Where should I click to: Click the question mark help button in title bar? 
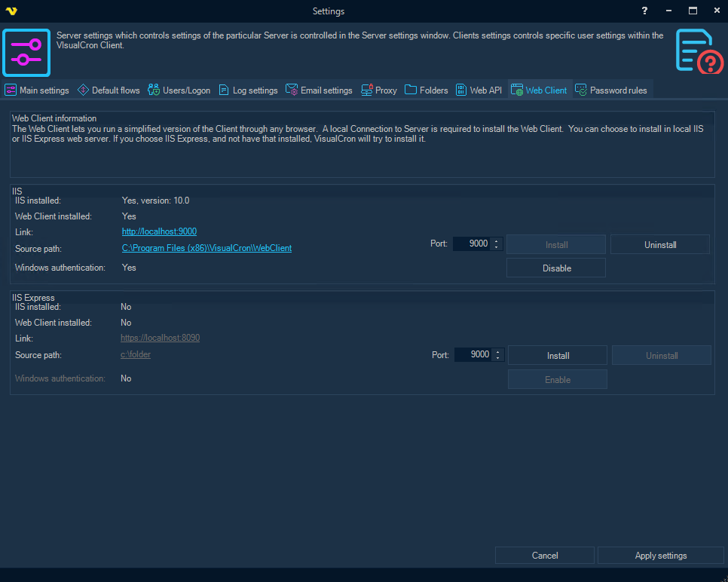coord(644,11)
